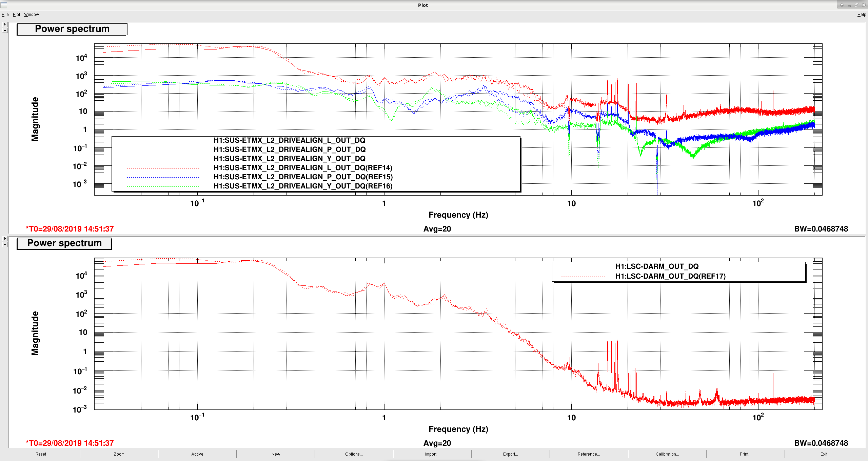Click the window menu icon in title bar

pos(4,5)
